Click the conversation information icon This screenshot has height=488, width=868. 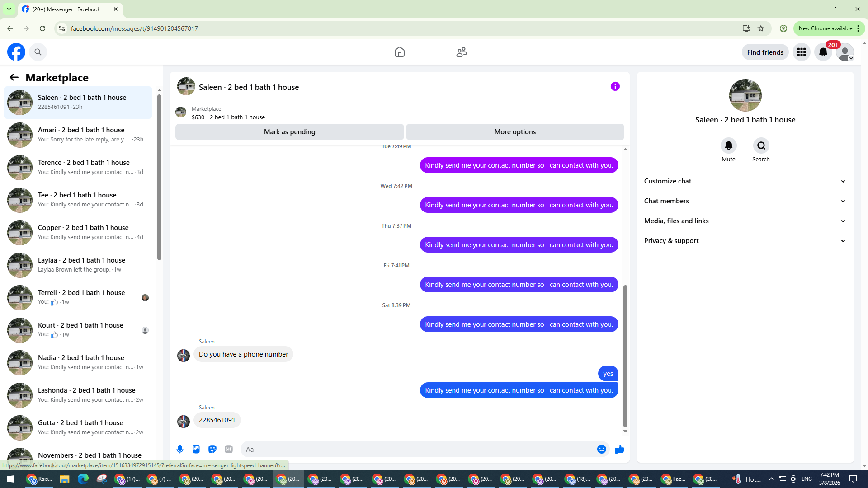pos(615,86)
